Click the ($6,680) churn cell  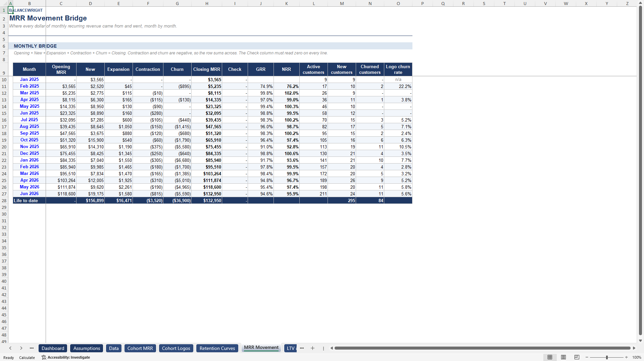pos(177,160)
